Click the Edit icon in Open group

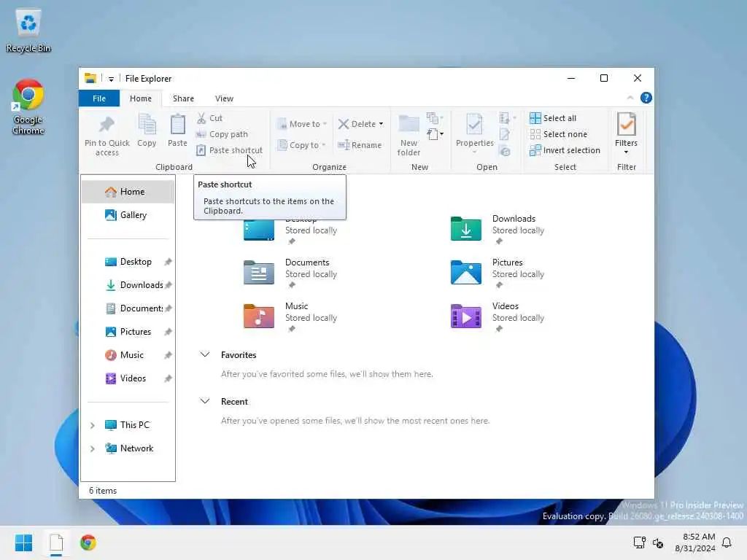coord(505,135)
